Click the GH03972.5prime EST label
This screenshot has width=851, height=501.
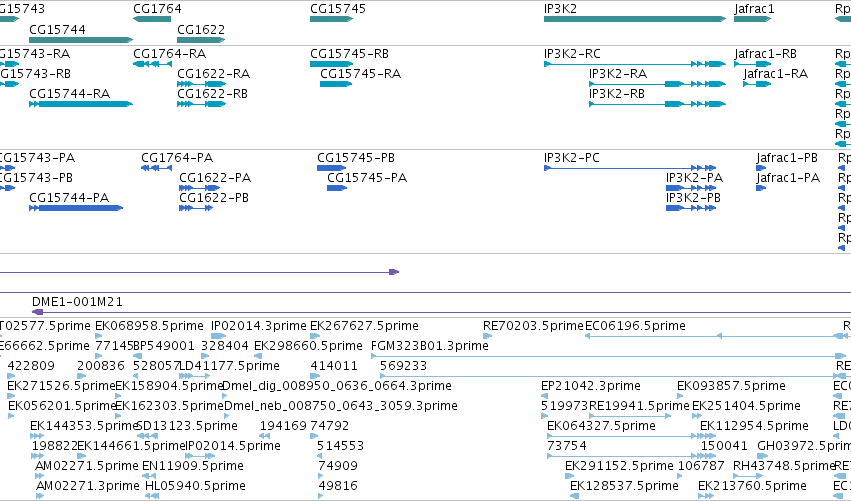tap(804, 446)
